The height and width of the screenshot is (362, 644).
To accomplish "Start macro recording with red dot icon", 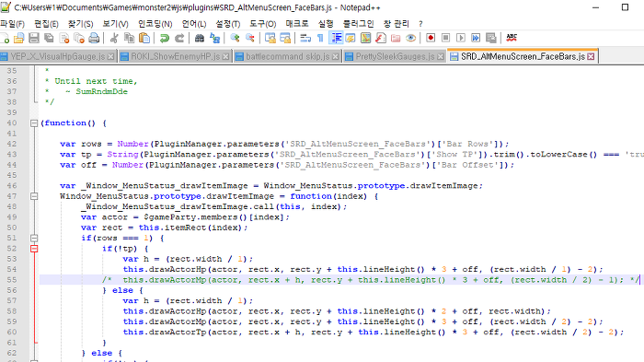I will (x=431, y=39).
